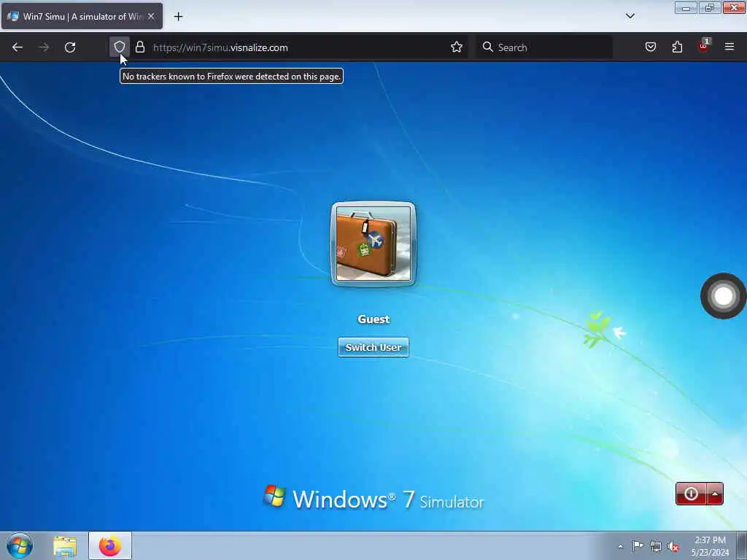Click the red shut down button
This screenshot has height=560, width=747.
tap(692, 494)
